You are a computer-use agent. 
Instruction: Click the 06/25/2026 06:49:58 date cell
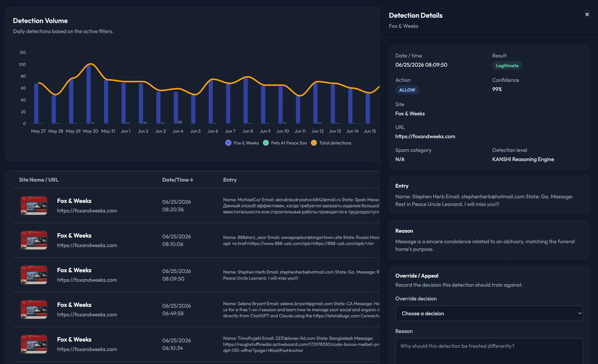(176, 309)
